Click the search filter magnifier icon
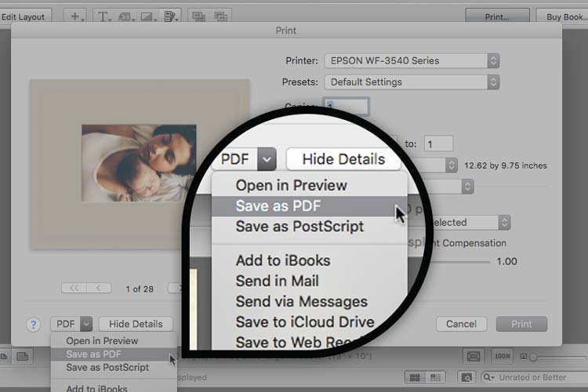Image resolution: width=588 pixels, height=392 pixels. [x=467, y=378]
